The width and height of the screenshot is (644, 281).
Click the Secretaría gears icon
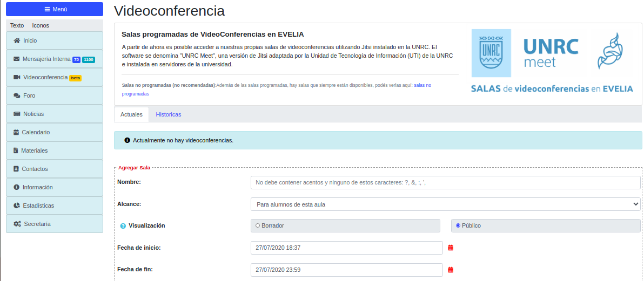(x=17, y=224)
